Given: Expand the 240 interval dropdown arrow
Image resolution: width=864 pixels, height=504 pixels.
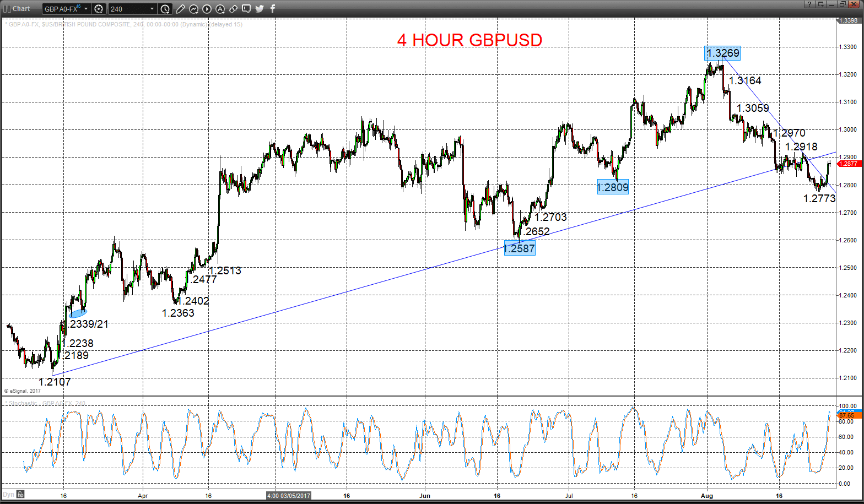Looking at the screenshot, I should pos(153,9).
